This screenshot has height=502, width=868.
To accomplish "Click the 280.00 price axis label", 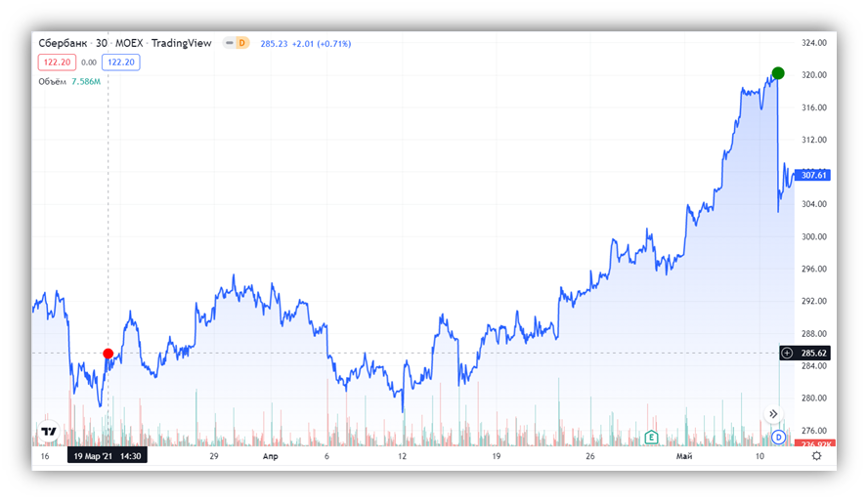I will [813, 398].
